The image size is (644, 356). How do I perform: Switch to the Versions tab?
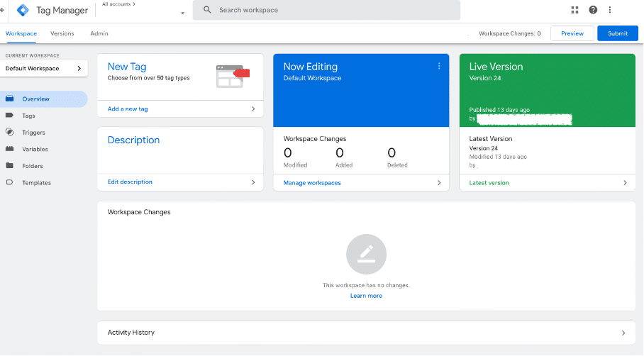click(x=62, y=33)
